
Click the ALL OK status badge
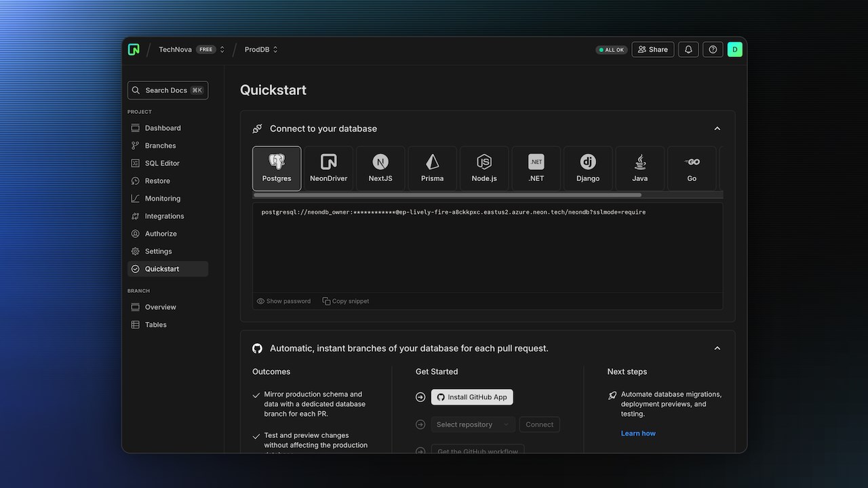pos(612,49)
